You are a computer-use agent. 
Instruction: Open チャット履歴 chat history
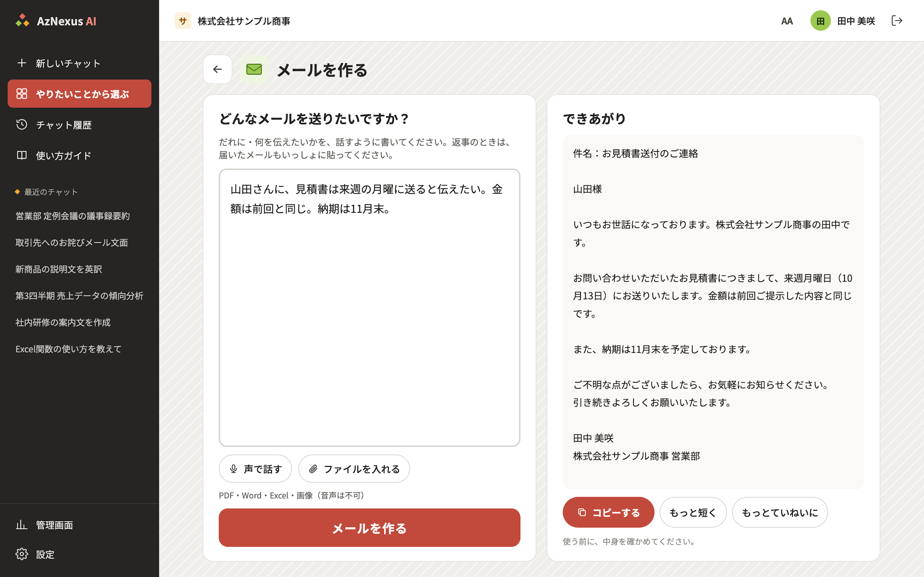(79, 125)
